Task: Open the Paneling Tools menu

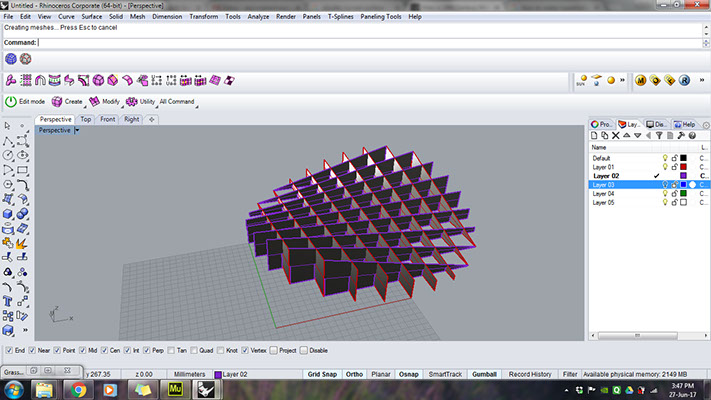Action: point(380,17)
